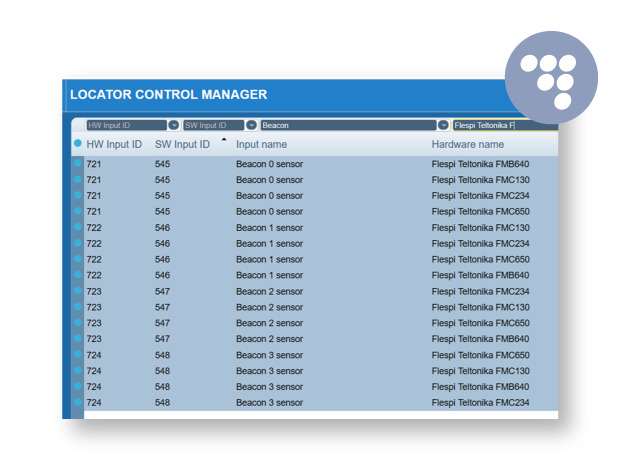629x460 pixels.
Task: Click the Flespi Teltonika hardware filter field
Action: click(x=505, y=125)
